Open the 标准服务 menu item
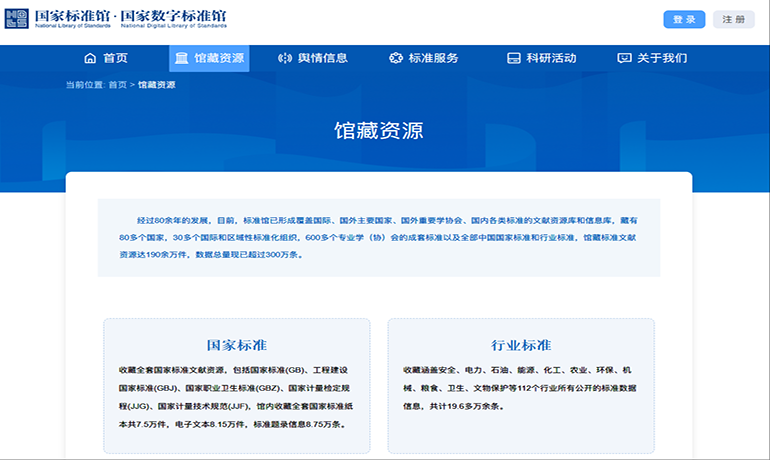Screen dimensions: 770x460 [433, 58]
